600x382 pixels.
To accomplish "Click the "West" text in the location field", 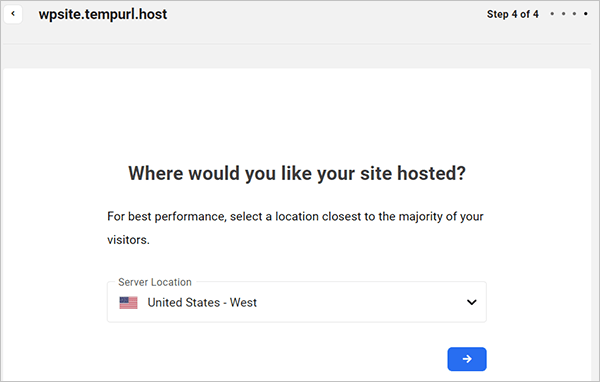I will (243, 303).
